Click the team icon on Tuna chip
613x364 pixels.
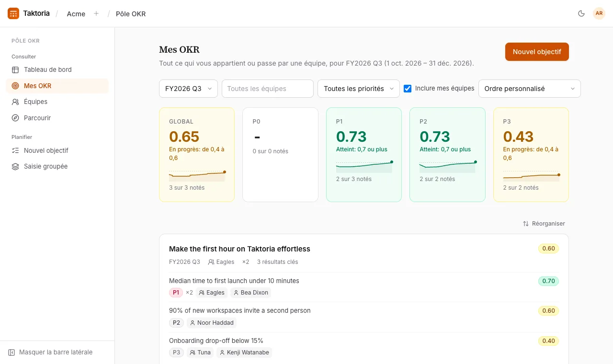tap(192, 353)
